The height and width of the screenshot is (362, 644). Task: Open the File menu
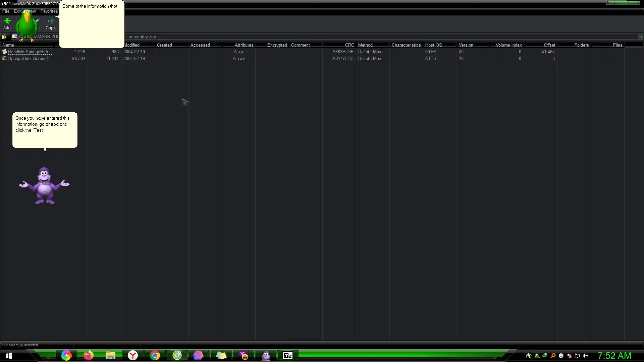6,11
